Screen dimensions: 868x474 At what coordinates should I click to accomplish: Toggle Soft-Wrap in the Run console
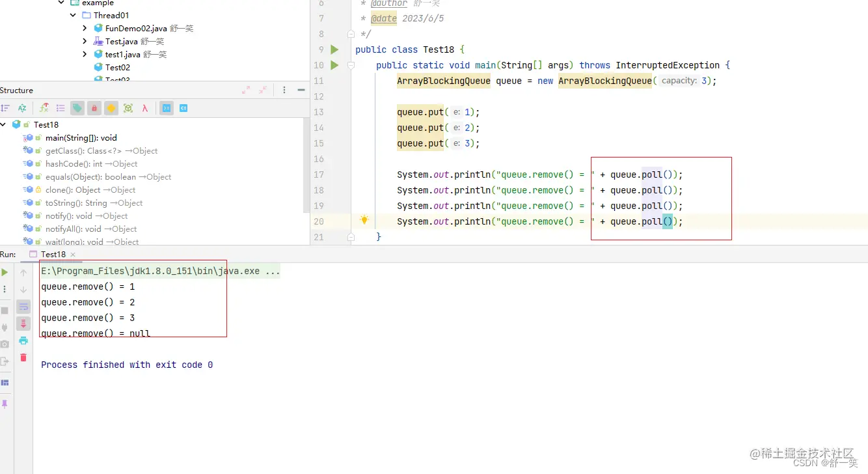point(23,307)
